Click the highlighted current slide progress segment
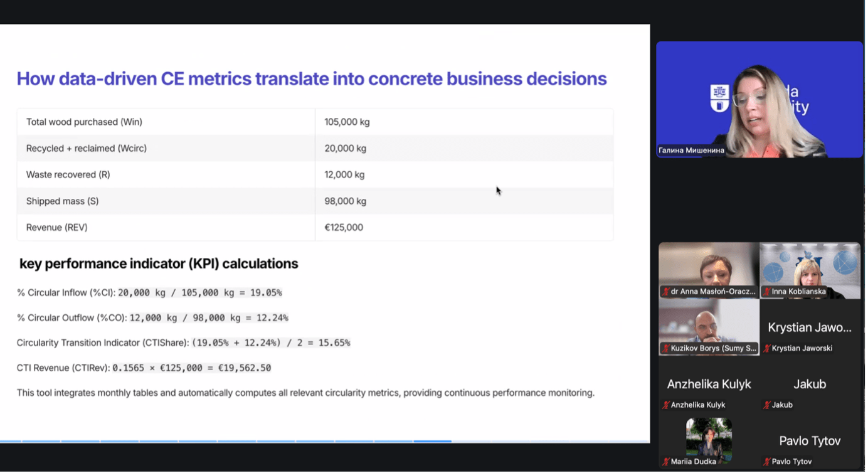868x473 pixels. click(432, 441)
